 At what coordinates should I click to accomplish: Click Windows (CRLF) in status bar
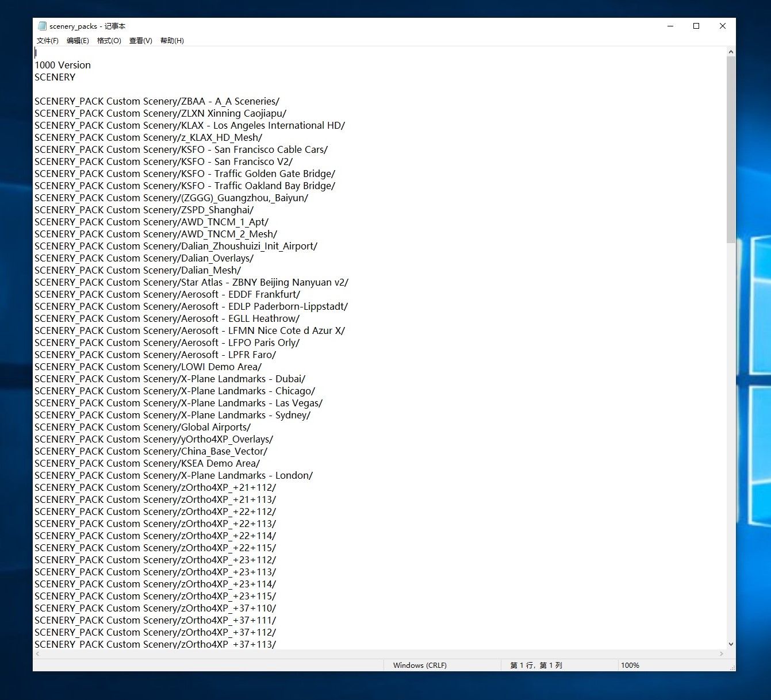pyautogui.click(x=420, y=665)
